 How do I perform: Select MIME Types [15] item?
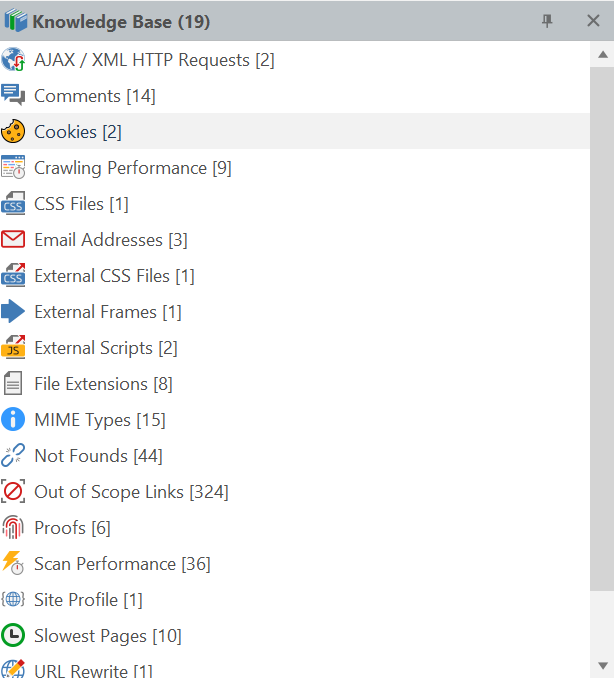pos(99,420)
